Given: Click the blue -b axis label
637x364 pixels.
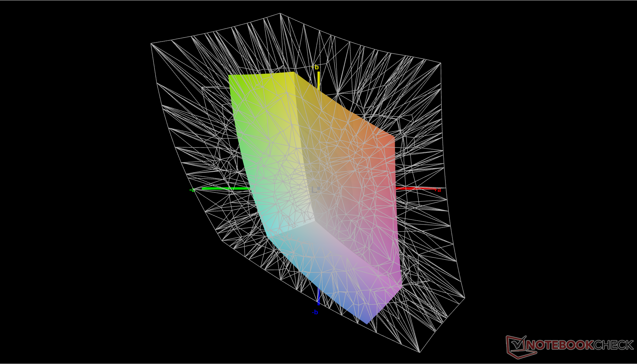Looking at the screenshot, I should point(315,312).
